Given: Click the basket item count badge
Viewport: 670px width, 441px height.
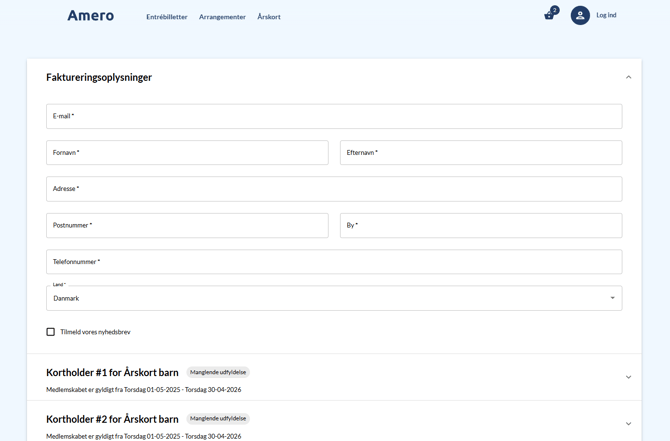Looking at the screenshot, I should [555, 10].
